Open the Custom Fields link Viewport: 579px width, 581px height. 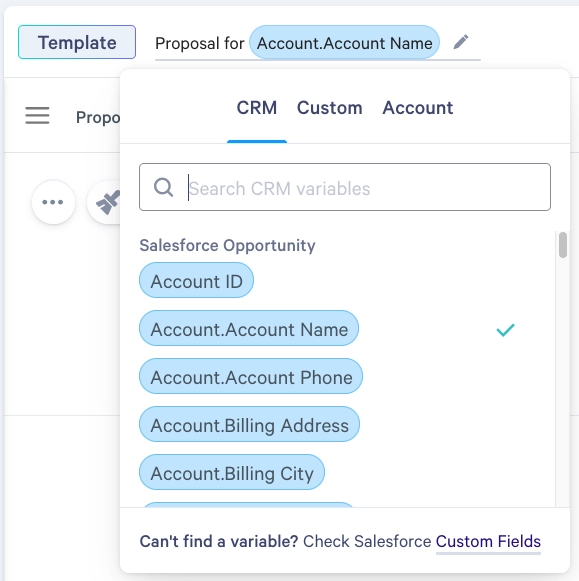488,542
